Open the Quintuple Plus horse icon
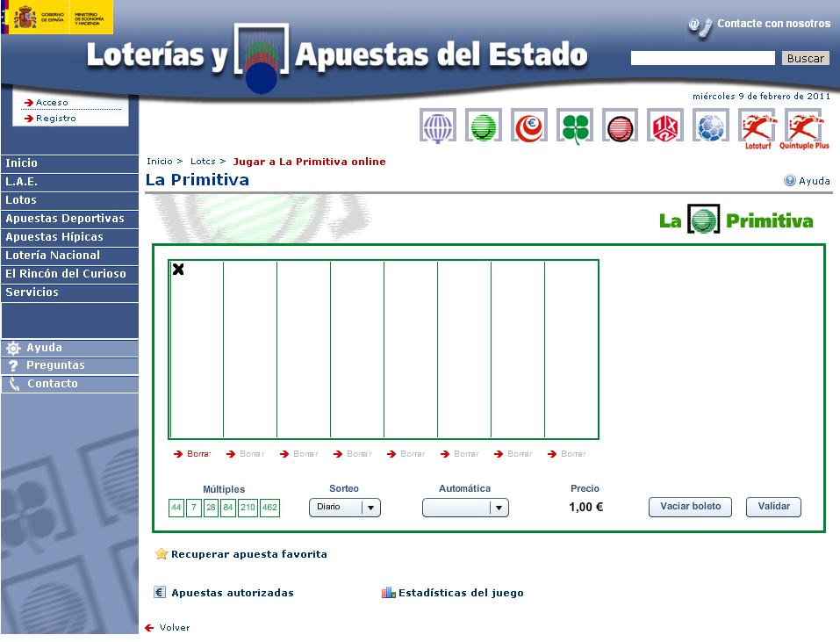This screenshot has height=642, width=840. click(803, 128)
